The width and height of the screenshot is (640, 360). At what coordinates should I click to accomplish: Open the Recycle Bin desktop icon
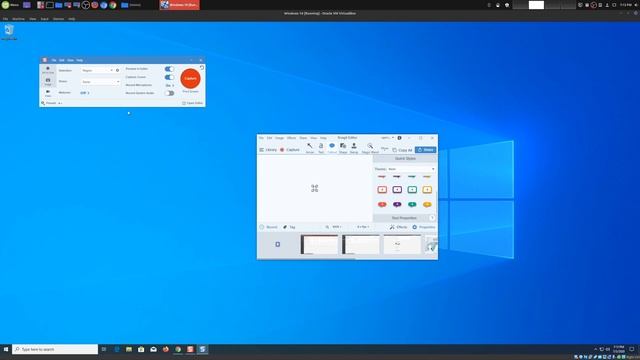[9, 32]
